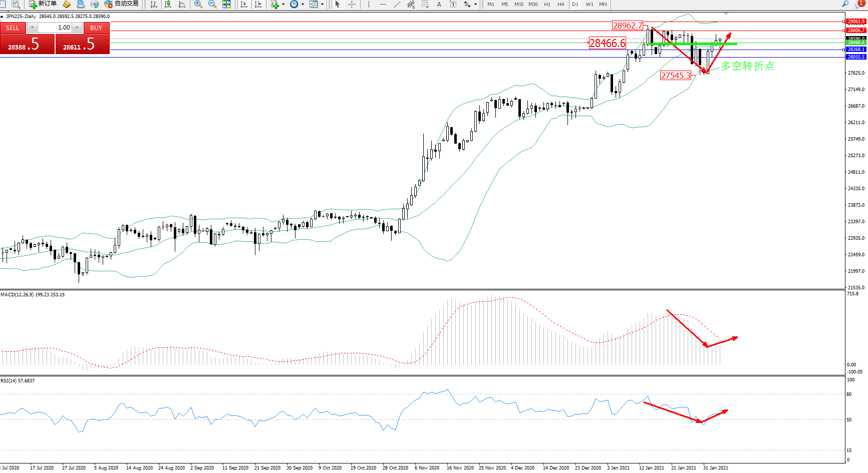Switch chart to bar chart mode

pyautogui.click(x=154, y=4)
